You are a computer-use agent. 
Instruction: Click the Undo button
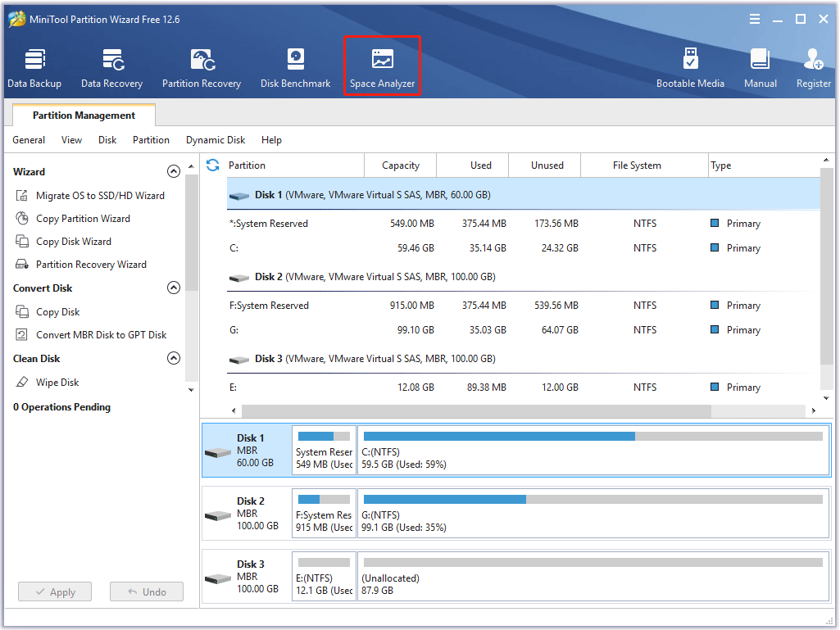click(x=146, y=592)
